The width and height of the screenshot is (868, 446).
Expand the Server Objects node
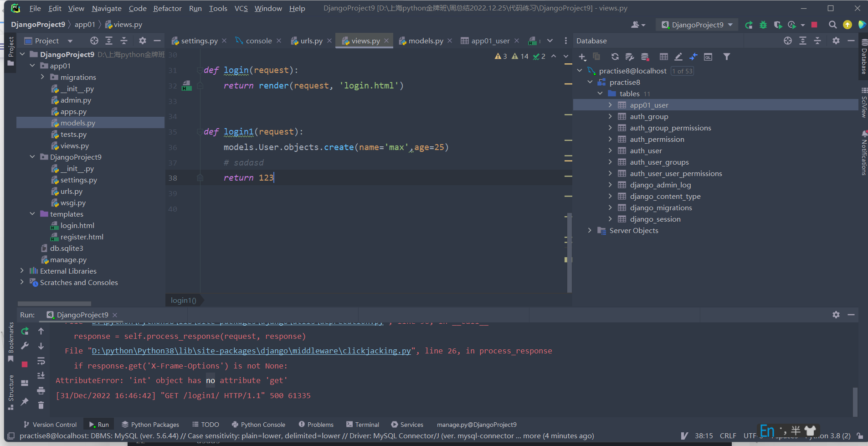(590, 230)
